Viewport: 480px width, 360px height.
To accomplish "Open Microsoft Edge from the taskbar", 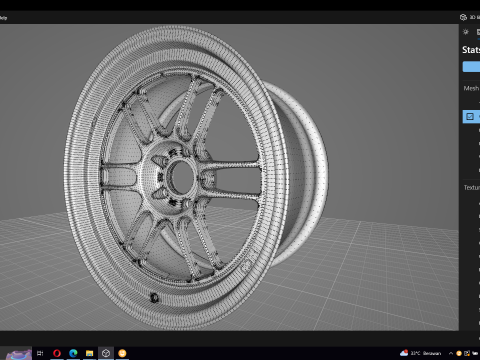I will (73, 353).
